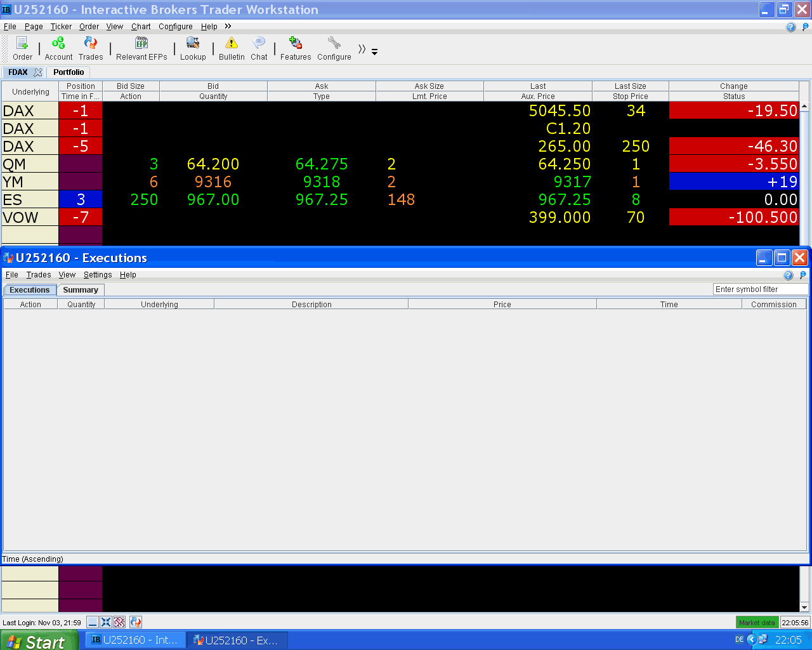Click the Windows Start button

pyautogui.click(x=39, y=640)
